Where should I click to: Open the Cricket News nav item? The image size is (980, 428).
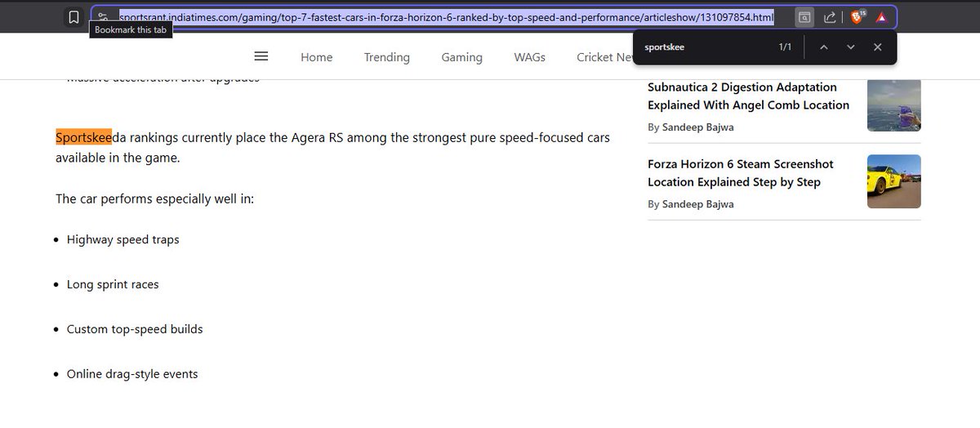coord(605,57)
